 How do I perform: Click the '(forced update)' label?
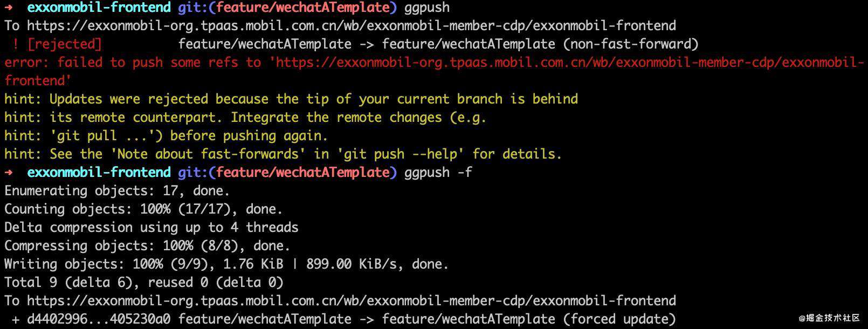click(619, 319)
